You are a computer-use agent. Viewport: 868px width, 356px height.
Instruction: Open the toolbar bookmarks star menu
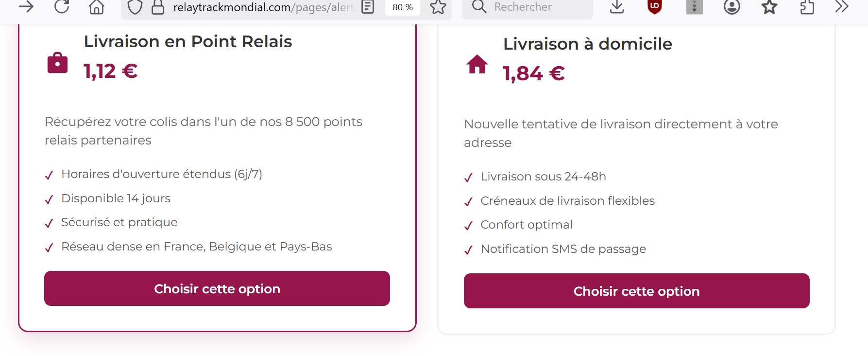pos(769,7)
